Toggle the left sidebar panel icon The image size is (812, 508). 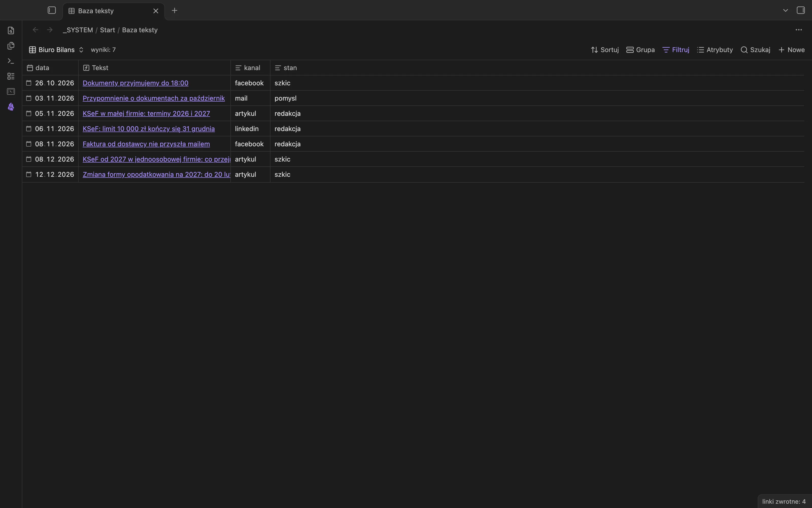point(52,10)
